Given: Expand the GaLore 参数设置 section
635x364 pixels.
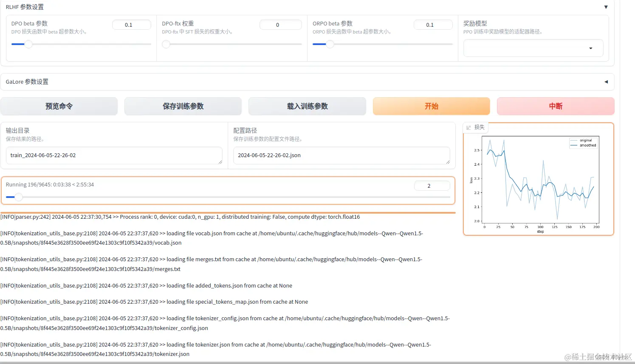Looking at the screenshot, I should 606,82.
